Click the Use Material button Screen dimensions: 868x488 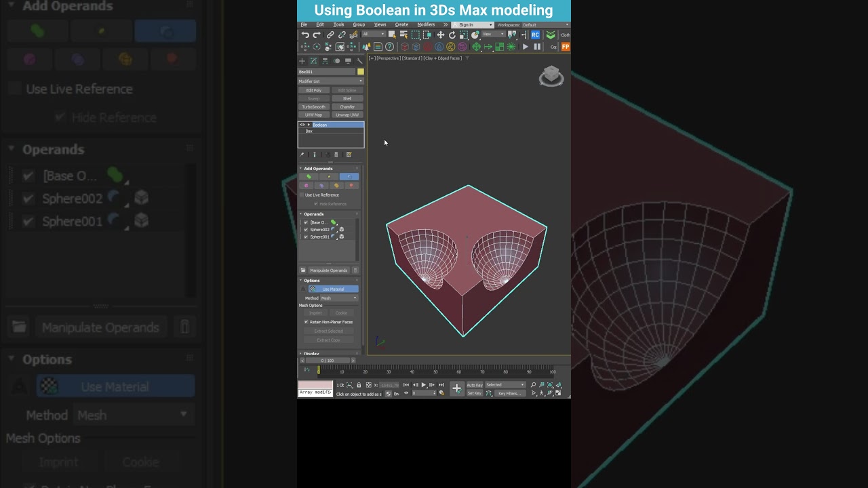click(x=333, y=289)
